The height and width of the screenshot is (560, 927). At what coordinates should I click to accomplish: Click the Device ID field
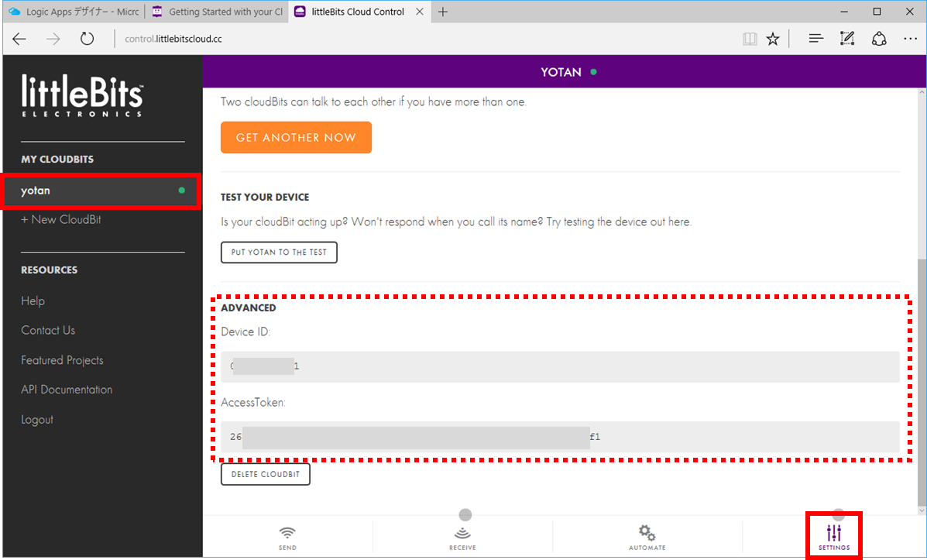560,366
